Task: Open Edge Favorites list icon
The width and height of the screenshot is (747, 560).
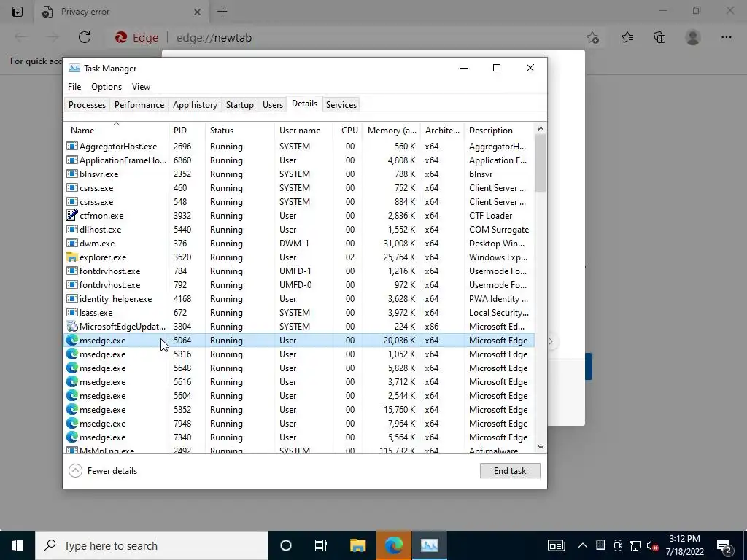Action: [x=627, y=37]
